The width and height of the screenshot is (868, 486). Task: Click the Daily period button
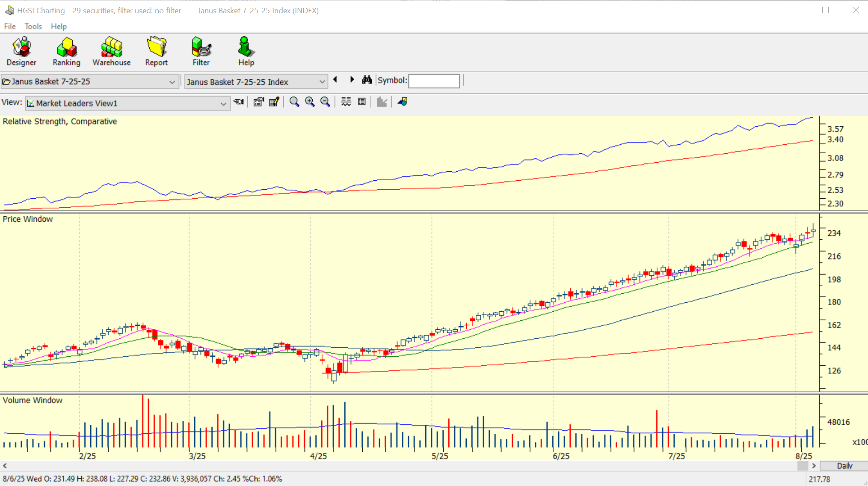pos(844,466)
